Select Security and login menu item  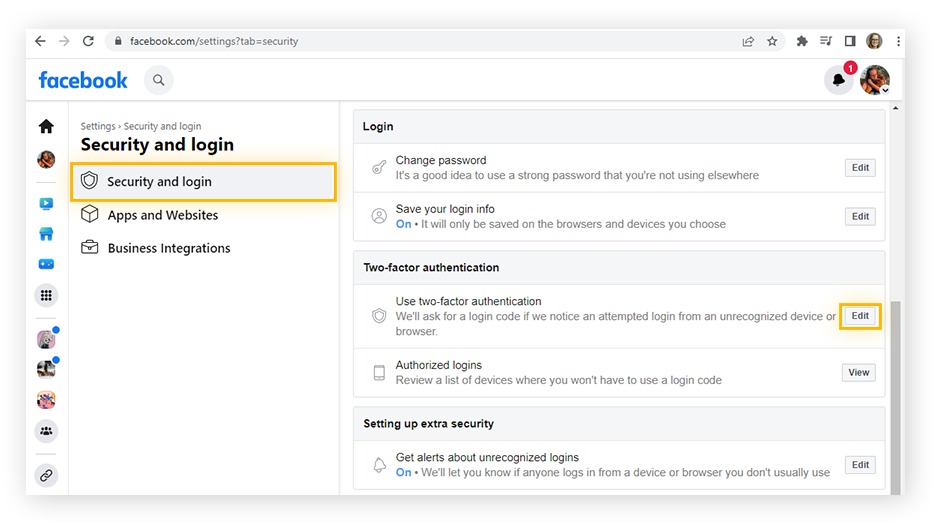[204, 182]
